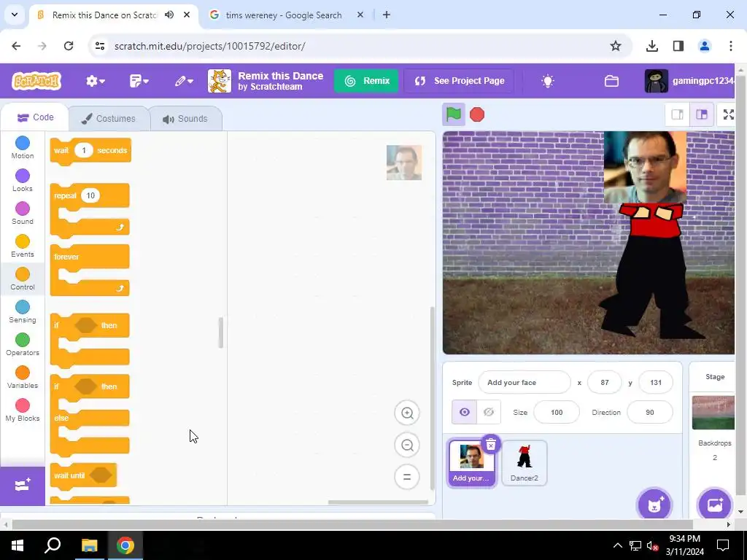Switch to the Costumes tab
This screenshot has height=560, width=747.
click(x=109, y=119)
